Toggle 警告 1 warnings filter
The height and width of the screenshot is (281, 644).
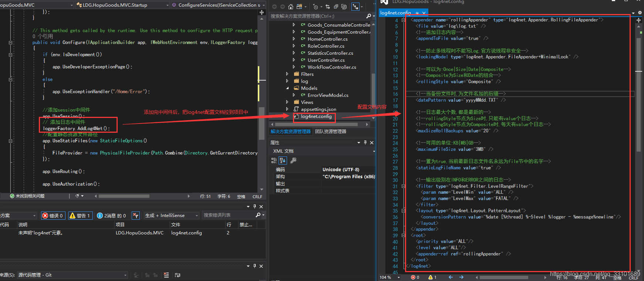[x=80, y=216]
